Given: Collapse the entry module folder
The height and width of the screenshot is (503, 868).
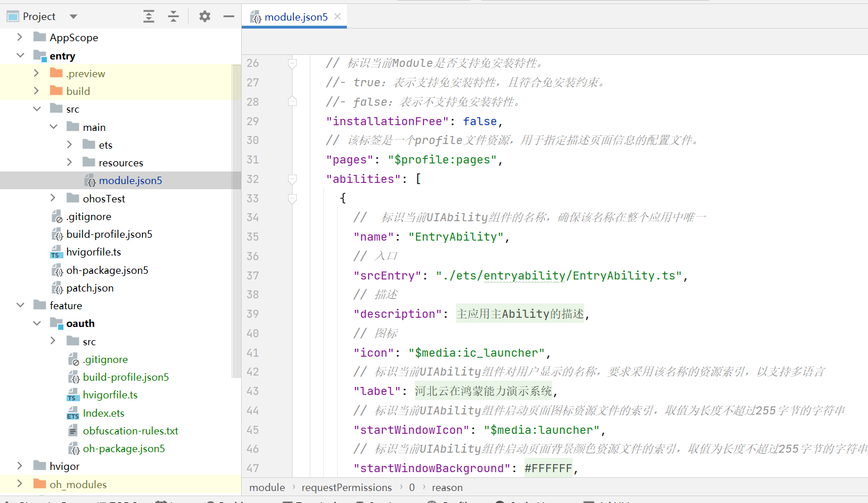Looking at the screenshot, I should point(20,55).
